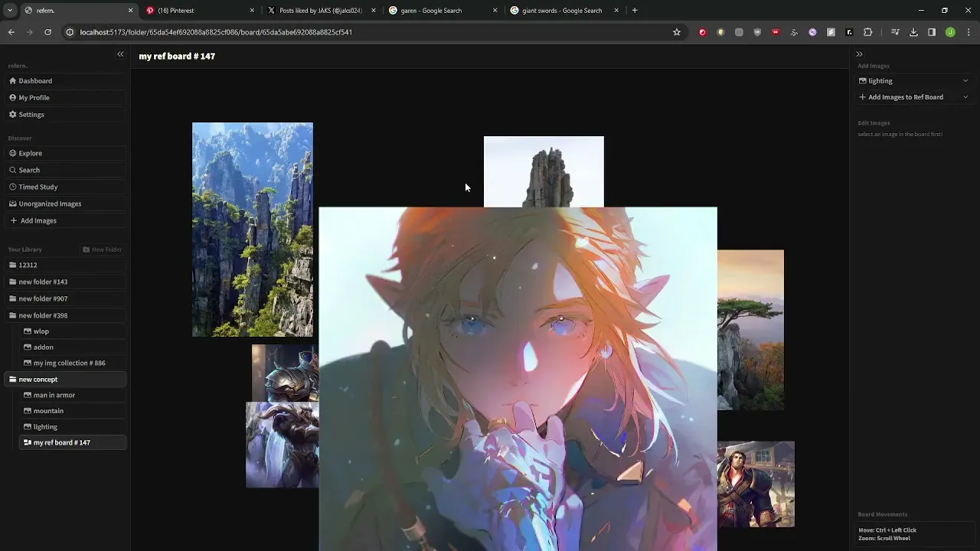View site information icon in address bar

click(70, 32)
